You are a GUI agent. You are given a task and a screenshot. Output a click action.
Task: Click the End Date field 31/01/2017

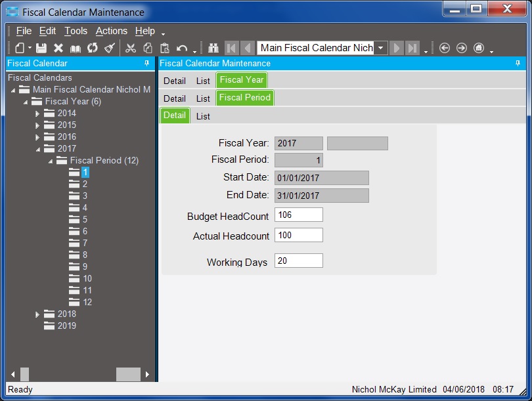[322, 196]
